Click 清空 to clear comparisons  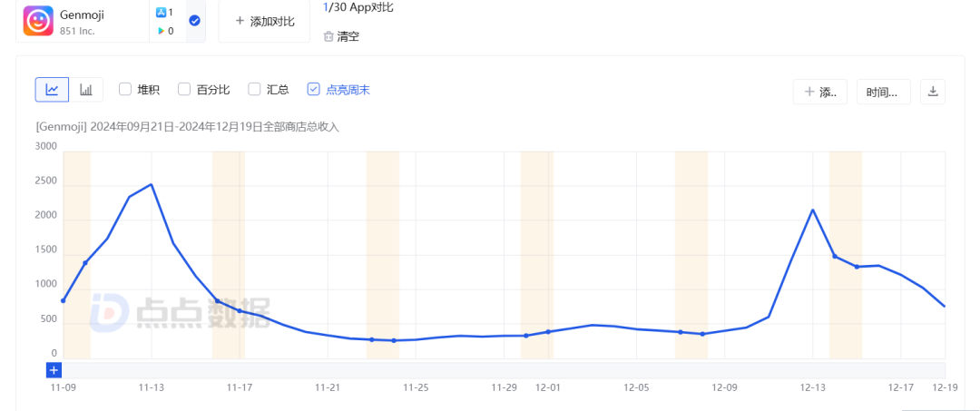[348, 37]
